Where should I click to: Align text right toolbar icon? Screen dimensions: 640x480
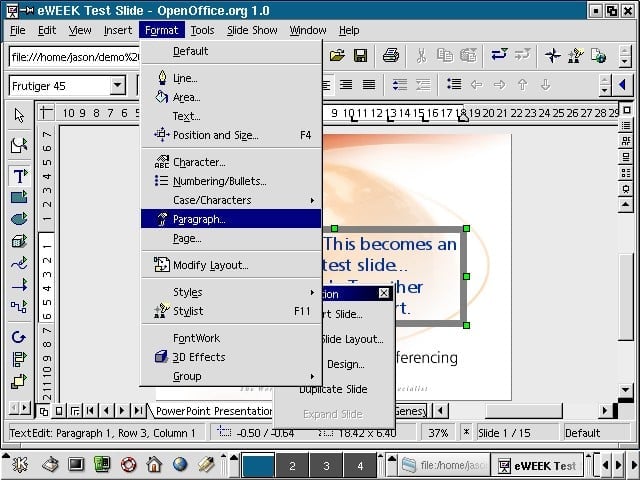346,85
